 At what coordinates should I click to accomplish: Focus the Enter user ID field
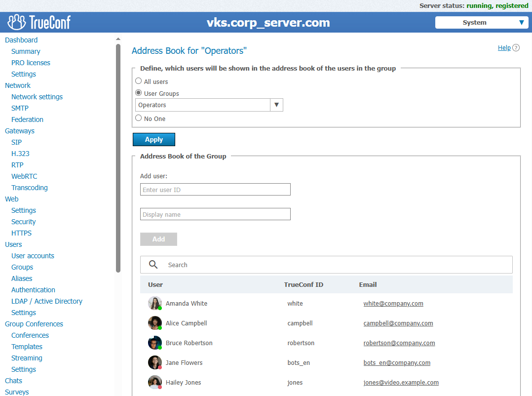tap(215, 190)
